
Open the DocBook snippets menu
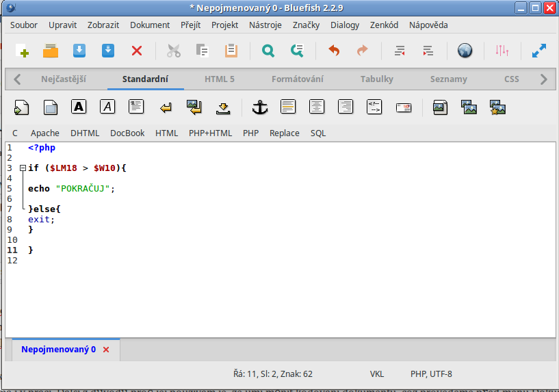127,133
